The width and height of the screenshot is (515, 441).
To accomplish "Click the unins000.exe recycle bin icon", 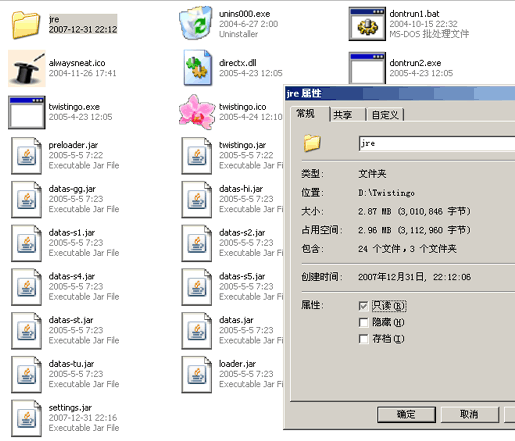I will [196, 23].
